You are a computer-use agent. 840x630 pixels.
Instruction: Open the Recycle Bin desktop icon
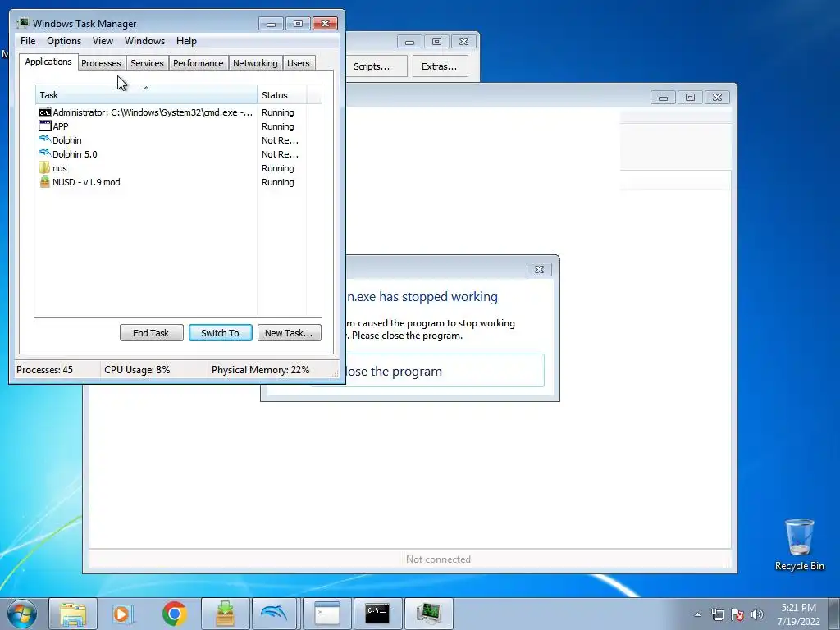click(x=799, y=545)
